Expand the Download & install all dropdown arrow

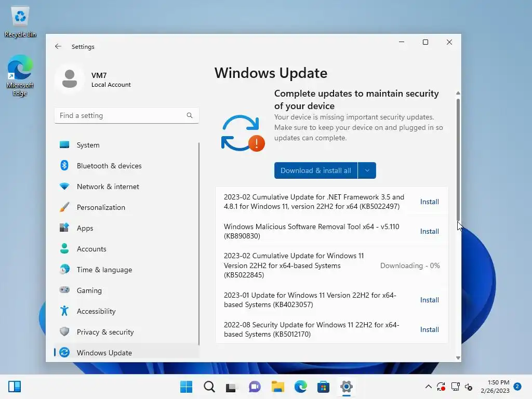(367, 170)
